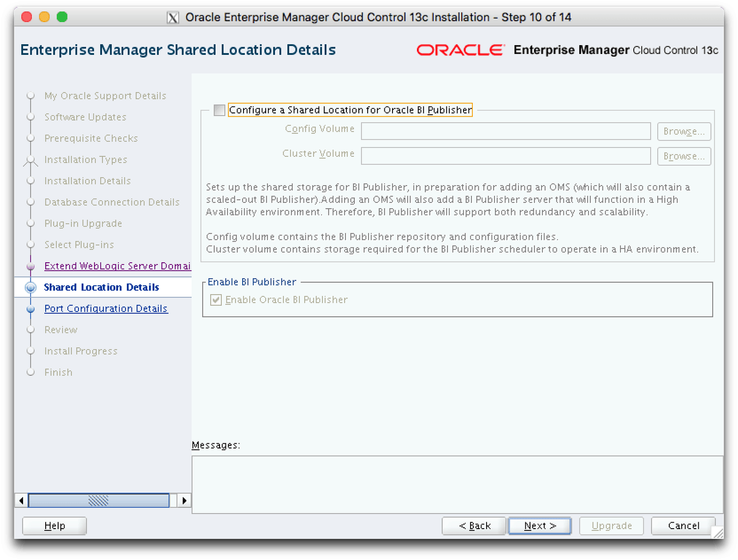
Task: Click left arrow of sidebar scrollbar
Action: click(x=21, y=500)
